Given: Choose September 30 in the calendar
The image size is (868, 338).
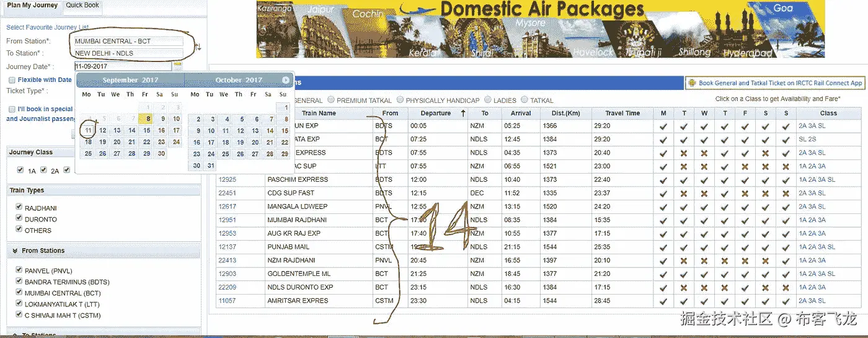Looking at the screenshot, I should tap(162, 154).
